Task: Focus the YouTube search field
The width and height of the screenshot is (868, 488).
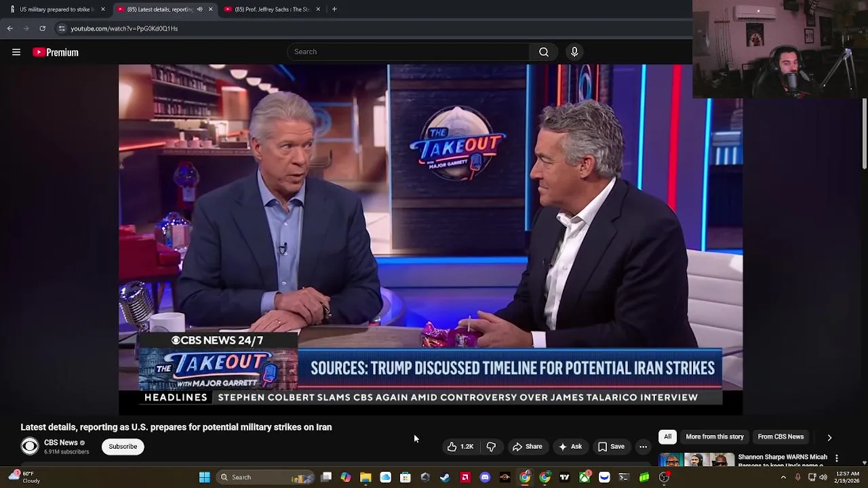Action: coord(408,52)
